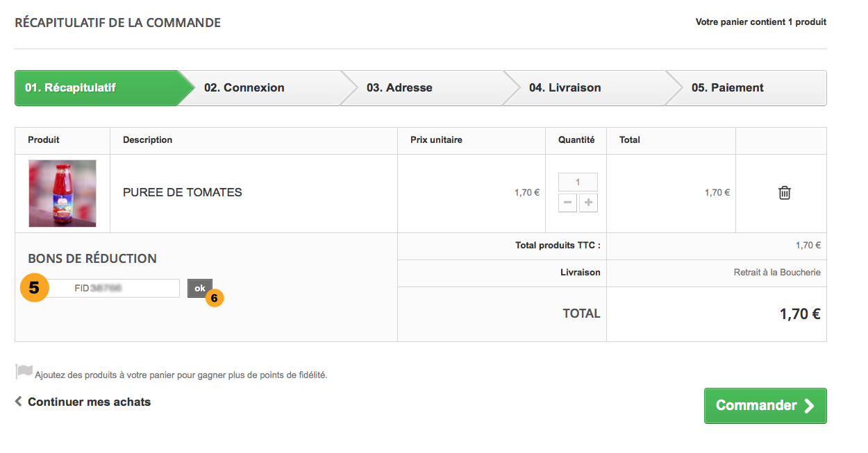Click the quantity input box

coord(578,182)
